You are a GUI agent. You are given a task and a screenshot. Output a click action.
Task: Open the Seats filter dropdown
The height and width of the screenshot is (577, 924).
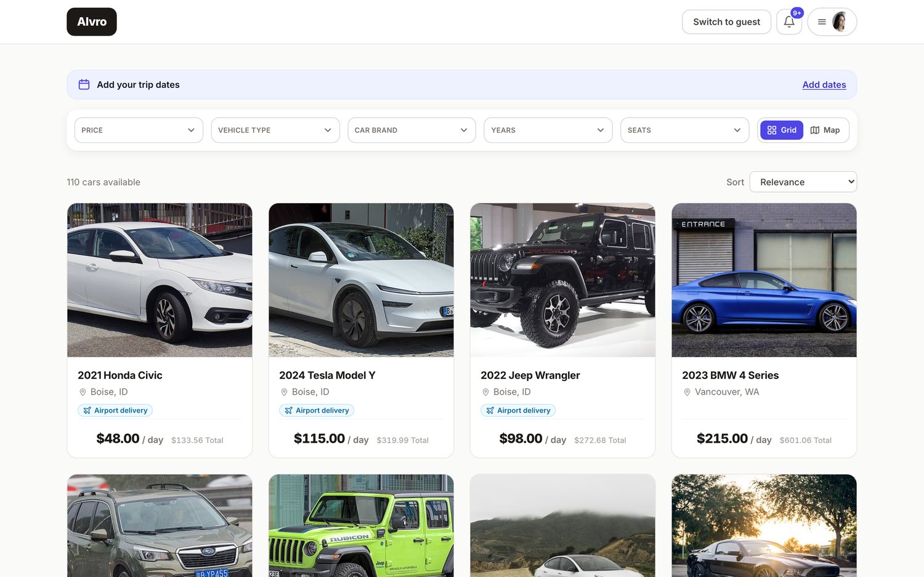click(x=684, y=130)
